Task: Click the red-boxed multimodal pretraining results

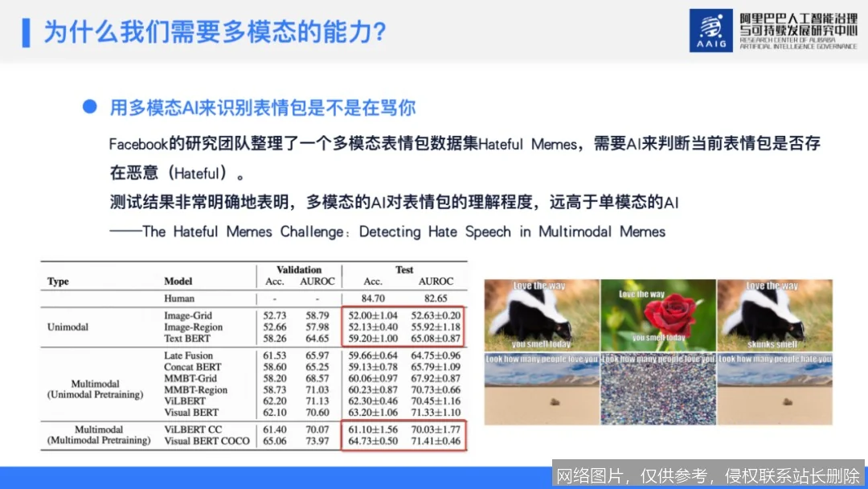Action: pos(404,435)
